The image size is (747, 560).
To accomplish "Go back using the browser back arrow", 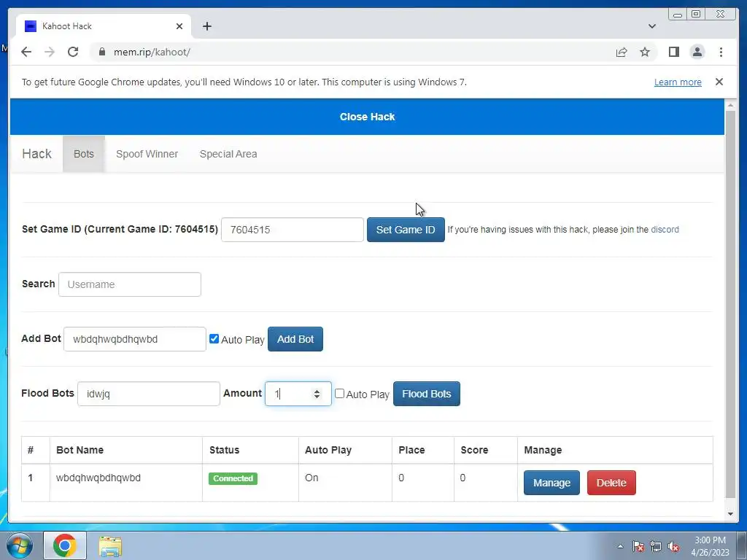I will [x=26, y=52].
